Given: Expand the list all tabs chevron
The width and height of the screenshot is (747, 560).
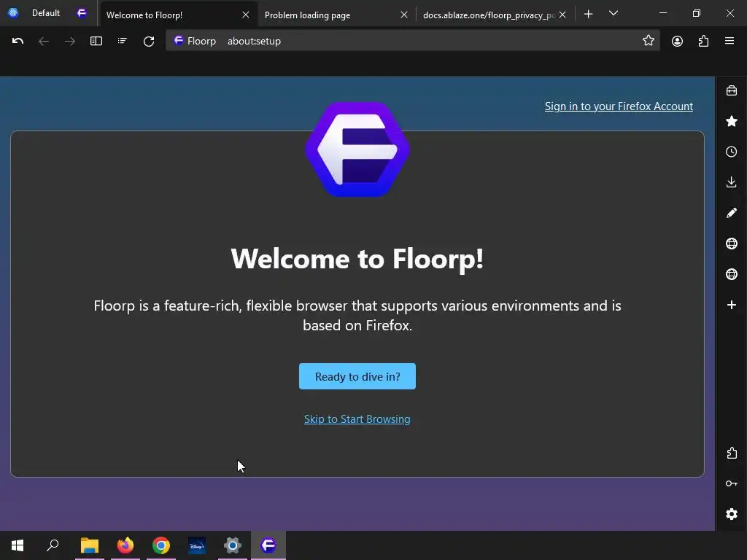Looking at the screenshot, I should (x=614, y=13).
